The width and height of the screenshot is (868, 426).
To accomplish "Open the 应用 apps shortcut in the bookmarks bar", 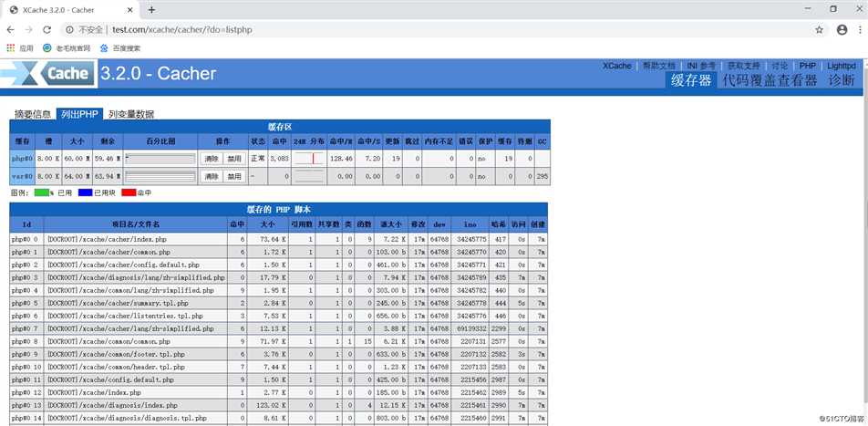I will [20, 48].
